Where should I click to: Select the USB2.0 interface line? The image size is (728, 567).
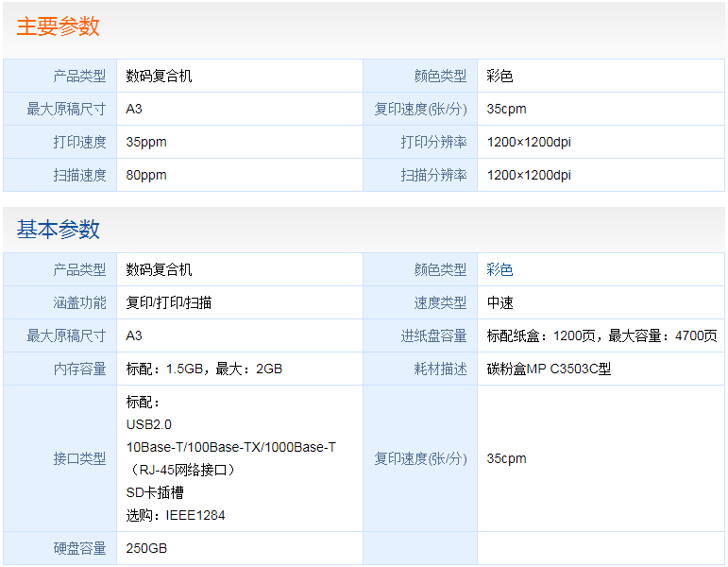click(149, 424)
